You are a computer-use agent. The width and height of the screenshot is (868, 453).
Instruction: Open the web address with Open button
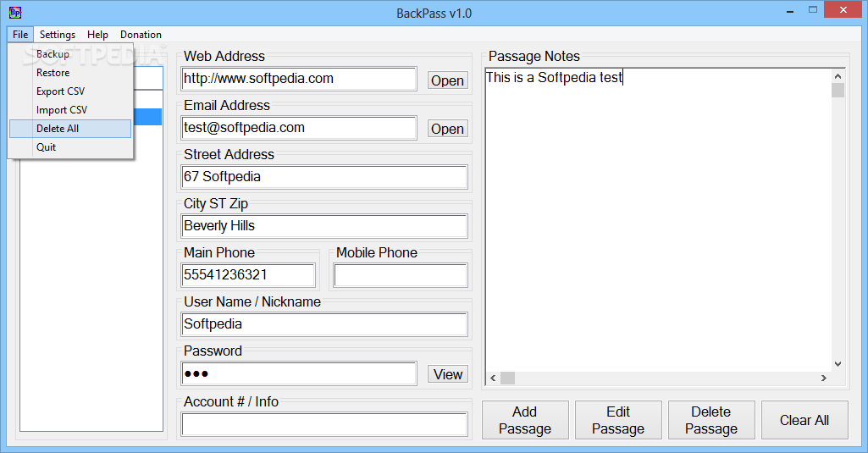pos(447,80)
